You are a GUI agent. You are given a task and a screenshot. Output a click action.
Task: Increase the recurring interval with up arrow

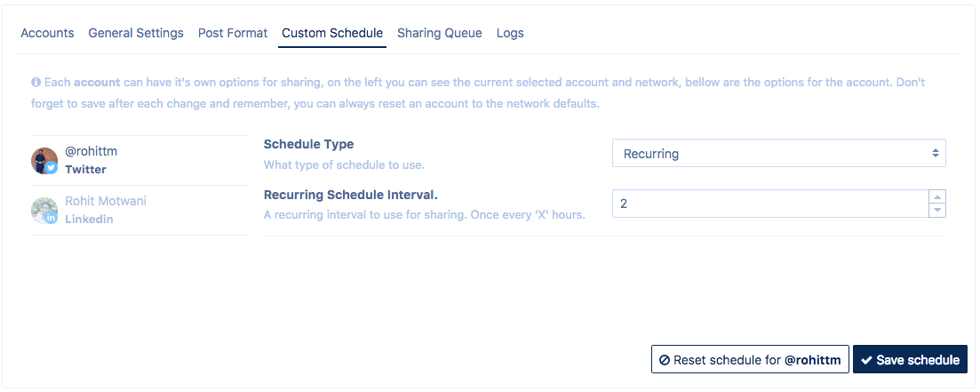(936, 196)
